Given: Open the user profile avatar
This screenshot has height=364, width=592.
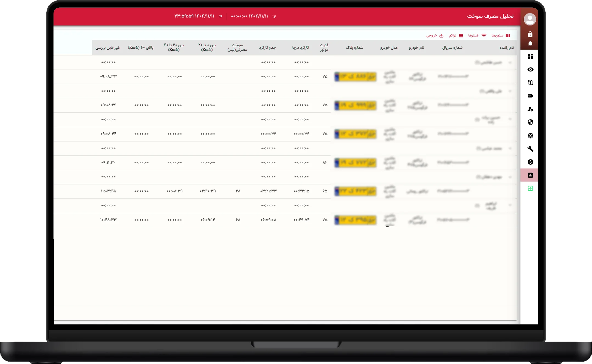Looking at the screenshot, I should click(x=530, y=19).
